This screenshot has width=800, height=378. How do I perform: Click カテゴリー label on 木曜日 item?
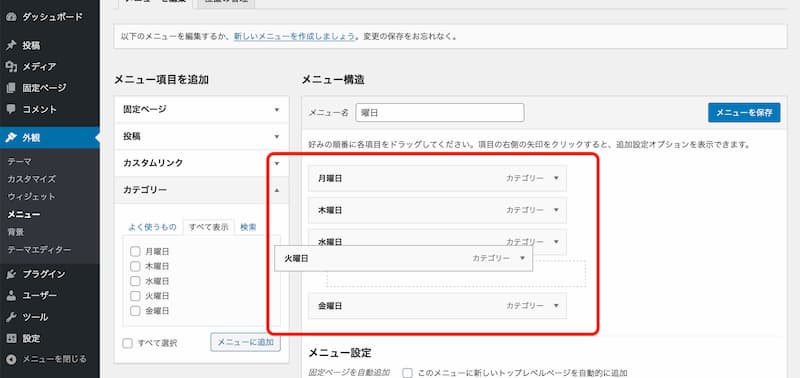coord(525,210)
